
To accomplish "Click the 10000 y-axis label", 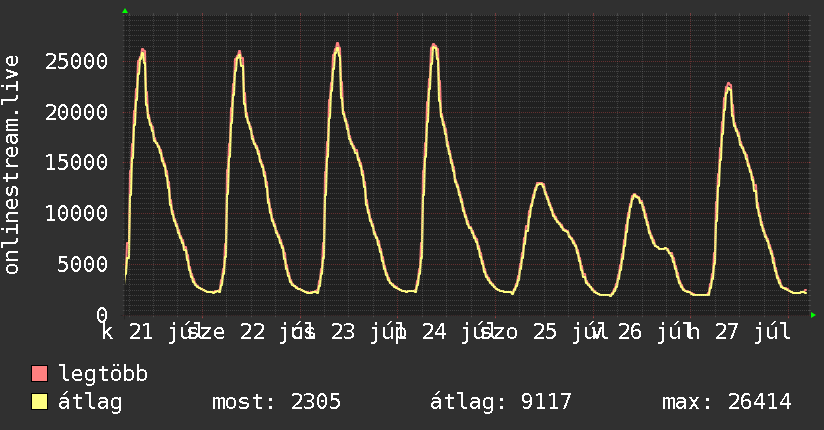I will (76, 213).
